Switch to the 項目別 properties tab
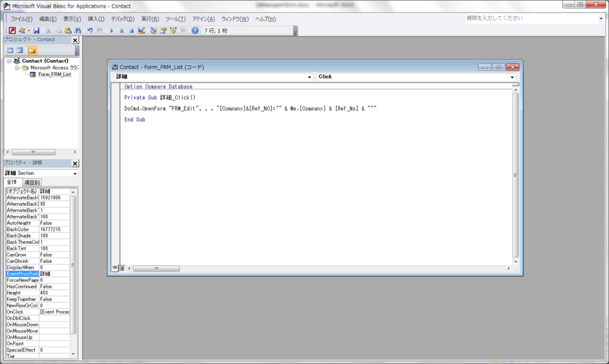Screen dimensions: 609x364 32,183
